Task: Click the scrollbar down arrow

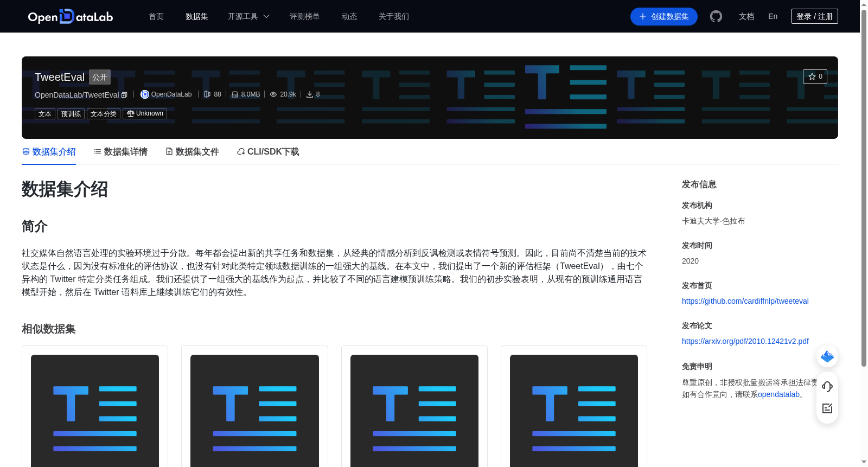Action: point(864,462)
